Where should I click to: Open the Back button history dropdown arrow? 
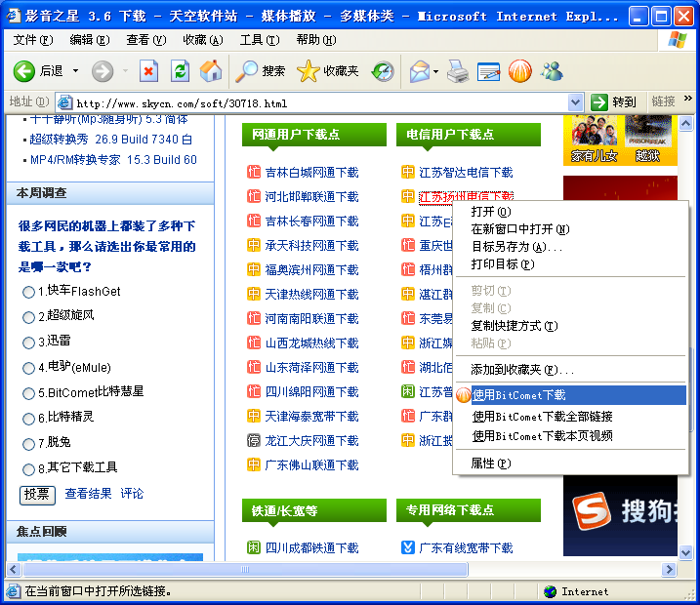point(75,70)
